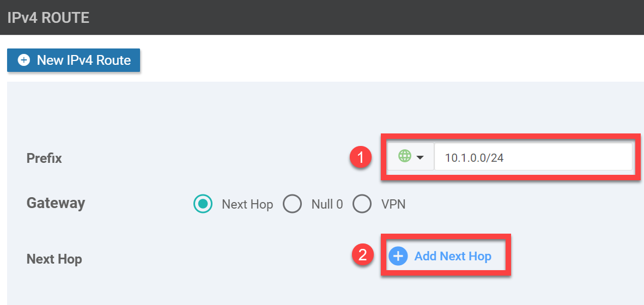
Task: Click the IPv4 ROUTE section header title
Action: (x=48, y=18)
